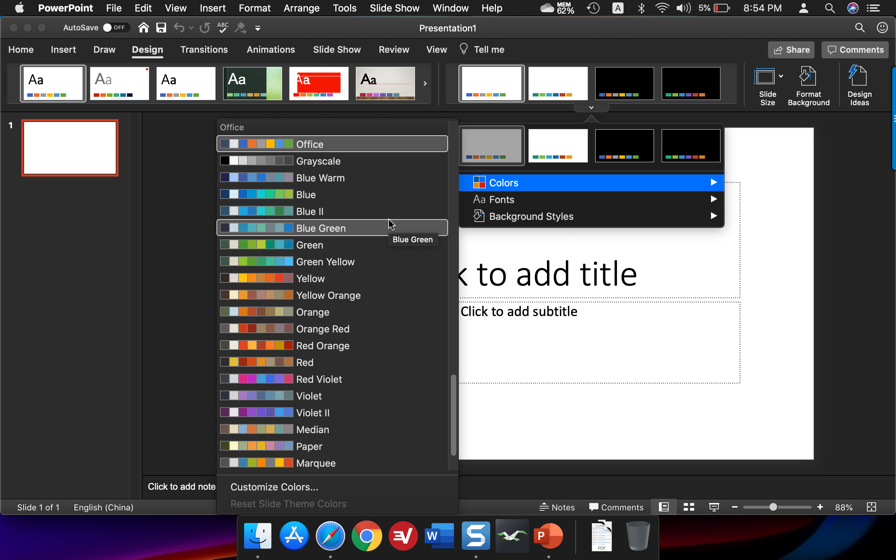The width and height of the screenshot is (896, 560).
Task: Switch to Slide Sorter view icon
Action: pyautogui.click(x=689, y=507)
